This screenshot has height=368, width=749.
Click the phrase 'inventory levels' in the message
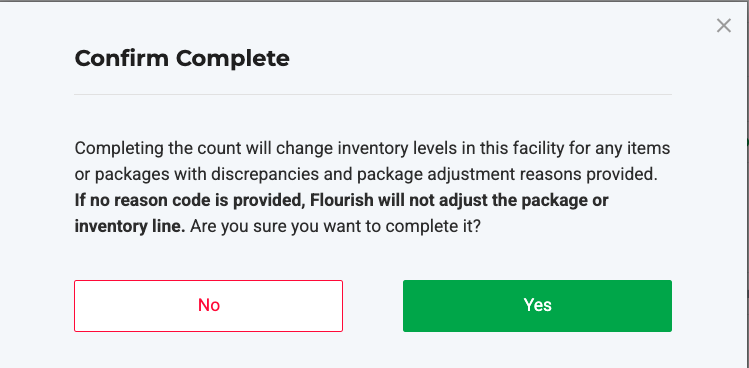[x=393, y=149]
